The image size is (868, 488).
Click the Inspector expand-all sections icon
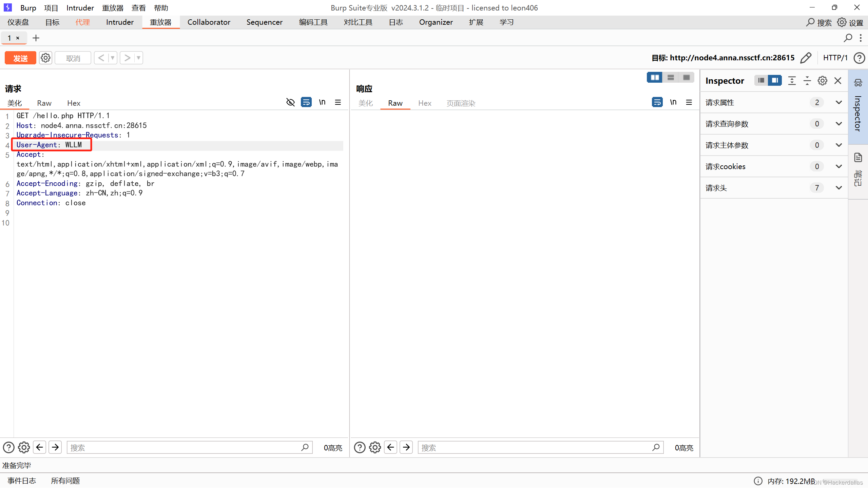(792, 81)
